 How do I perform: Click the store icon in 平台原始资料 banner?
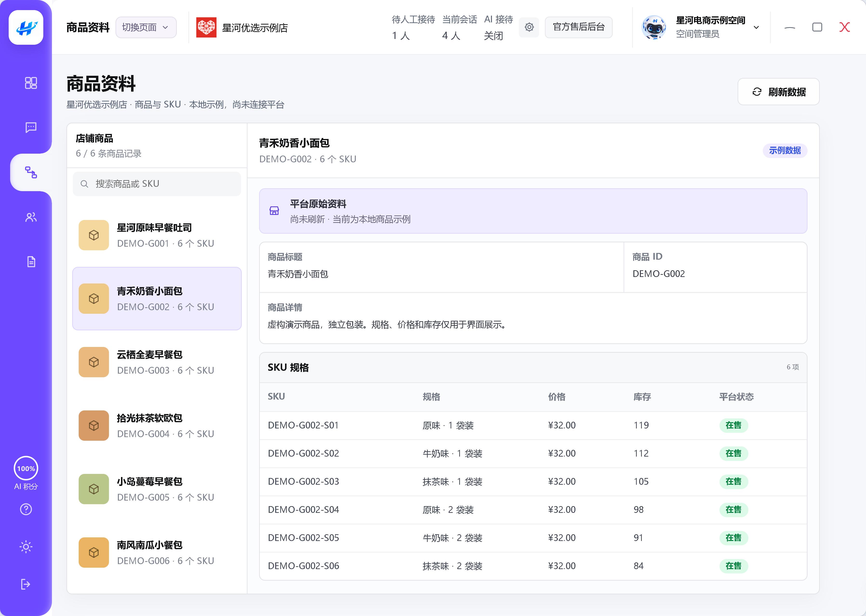(x=274, y=211)
